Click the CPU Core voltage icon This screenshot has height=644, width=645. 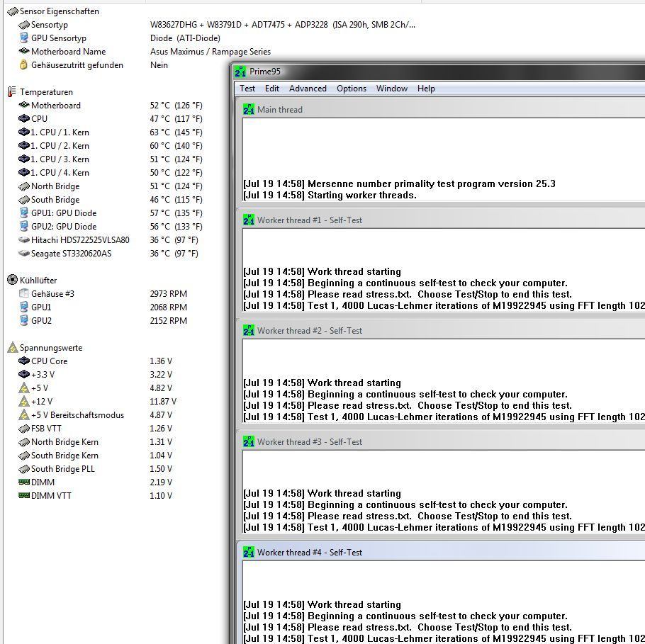pyautogui.click(x=24, y=361)
